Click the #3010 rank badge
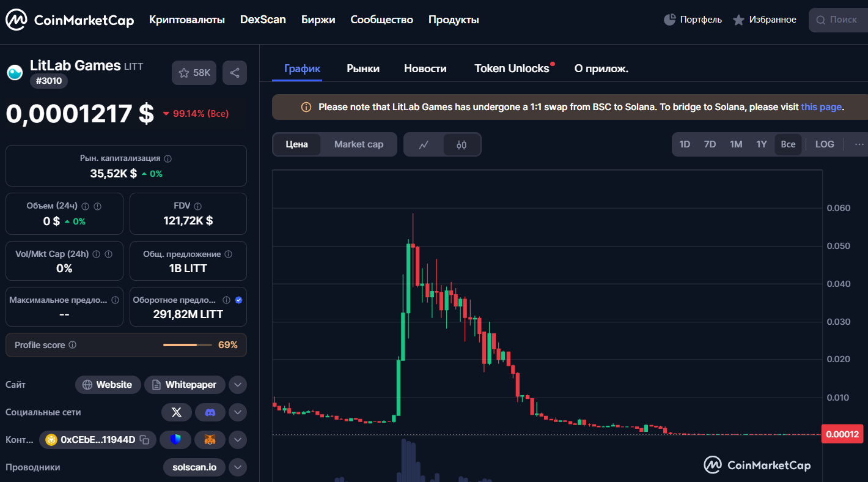Screen dimensions: 868x482 49,81
